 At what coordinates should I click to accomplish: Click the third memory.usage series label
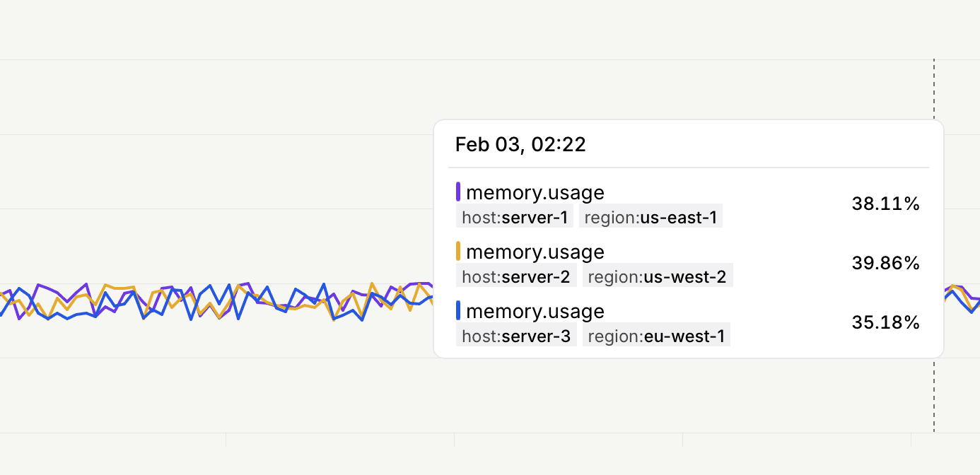[535, 311]
